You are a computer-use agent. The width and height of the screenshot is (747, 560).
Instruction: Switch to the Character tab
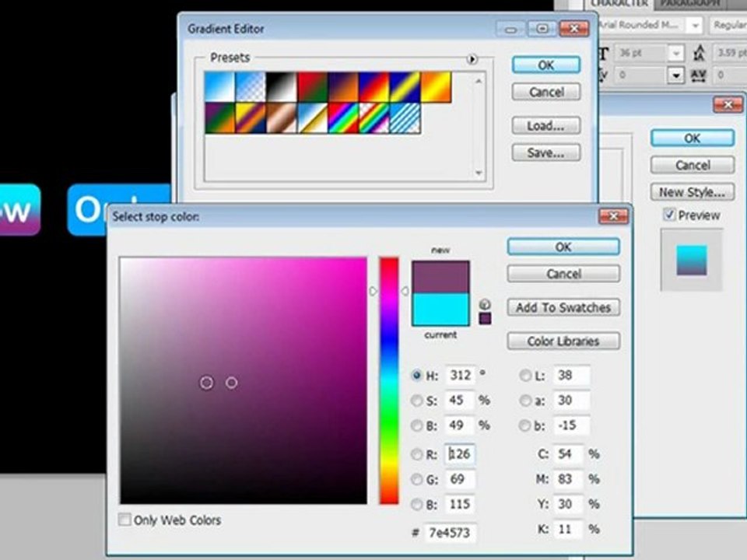point(619,4)
